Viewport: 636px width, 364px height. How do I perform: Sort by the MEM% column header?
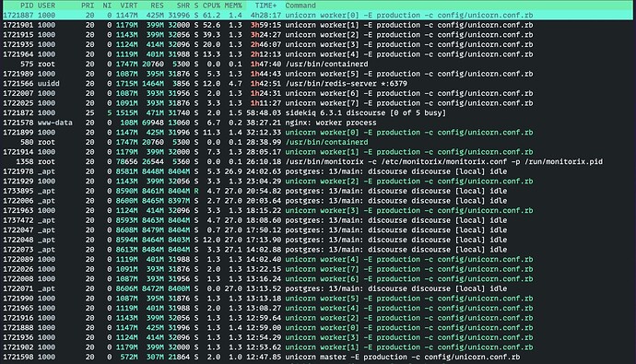point(233,6)
